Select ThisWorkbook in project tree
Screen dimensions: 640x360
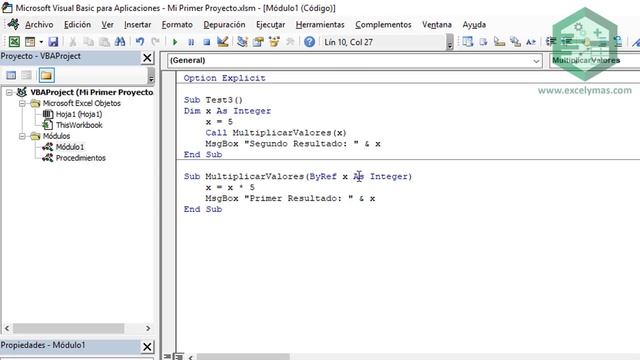(79, 125)
